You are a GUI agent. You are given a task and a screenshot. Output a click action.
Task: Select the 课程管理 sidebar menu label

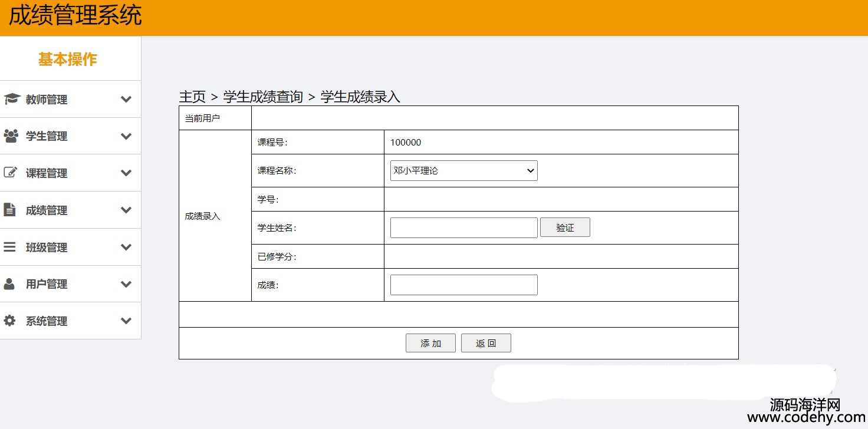(x=47, y=173)
